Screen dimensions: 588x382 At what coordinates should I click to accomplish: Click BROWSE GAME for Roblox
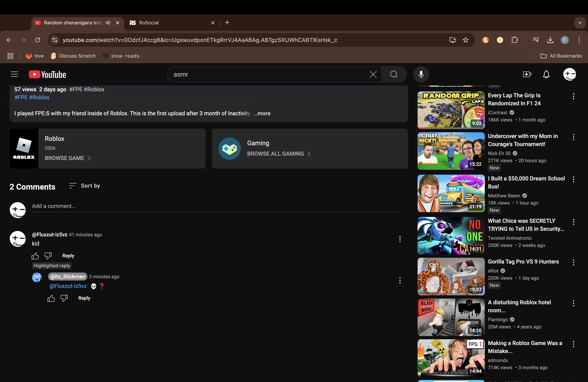(68, 158)
